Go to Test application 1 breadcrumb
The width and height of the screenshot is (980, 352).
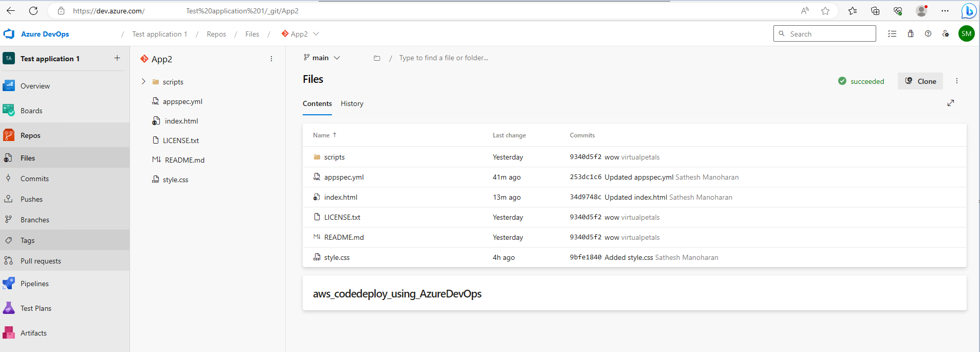pyautogui.click(x=159, y=34)
